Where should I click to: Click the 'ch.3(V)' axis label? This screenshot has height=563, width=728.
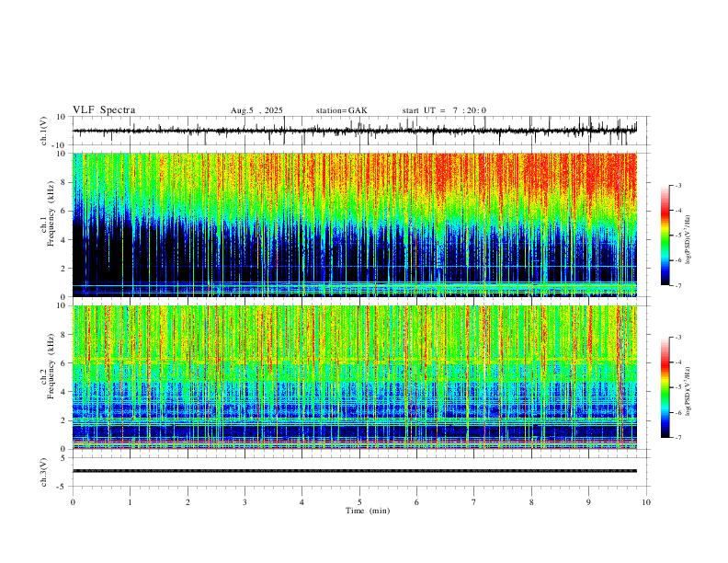(x=44, y=472)
